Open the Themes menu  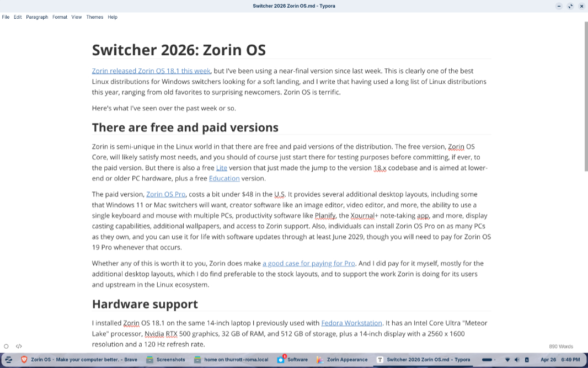click(94, 17)
